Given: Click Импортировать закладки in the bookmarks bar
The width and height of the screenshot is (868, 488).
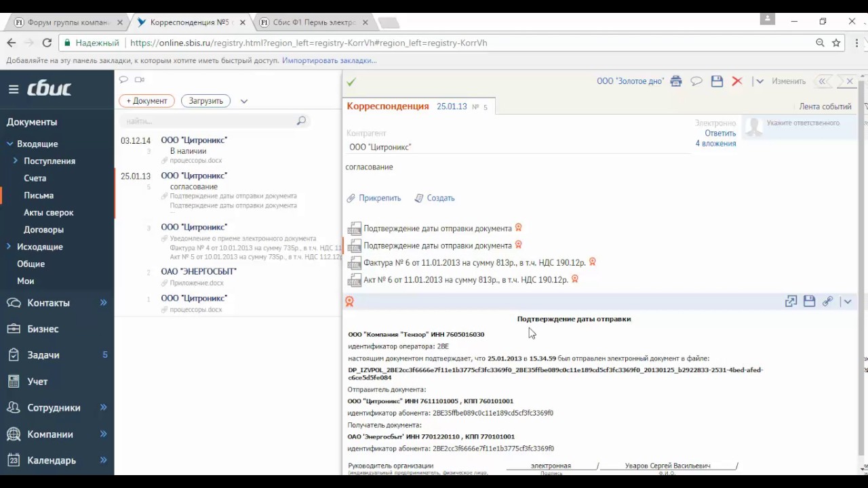Looking at the screenshot, I should 330,60.
